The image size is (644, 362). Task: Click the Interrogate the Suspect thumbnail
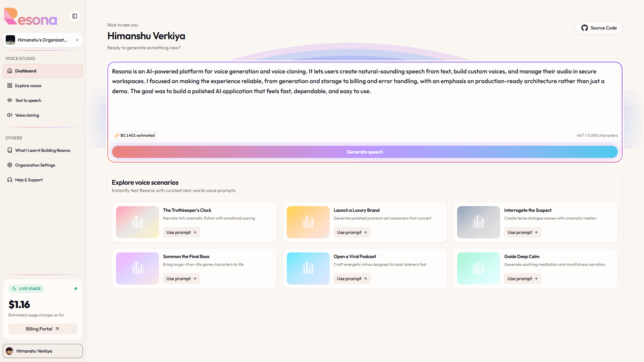pos(479,222)
